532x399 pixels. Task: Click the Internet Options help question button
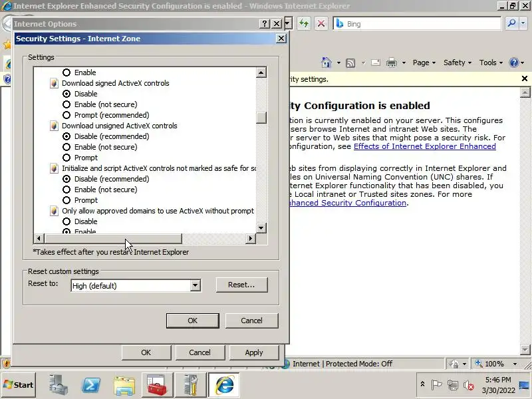coord(264,23)
